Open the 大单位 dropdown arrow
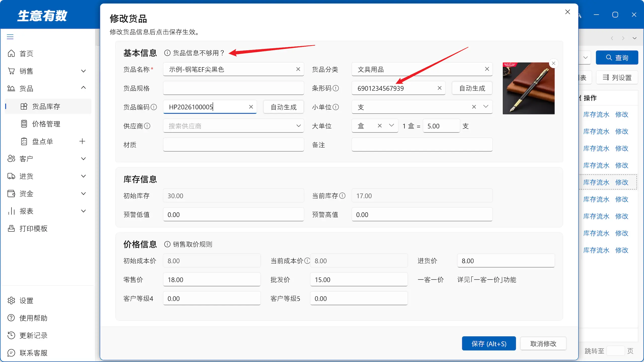 click(x=391, y=125)
